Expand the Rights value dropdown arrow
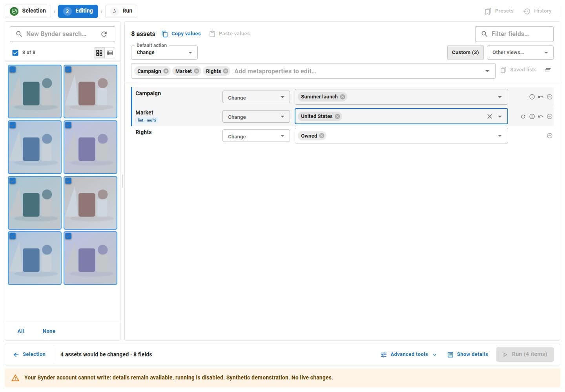This screenshot has height=392, width=565. [x=500, y=136]
